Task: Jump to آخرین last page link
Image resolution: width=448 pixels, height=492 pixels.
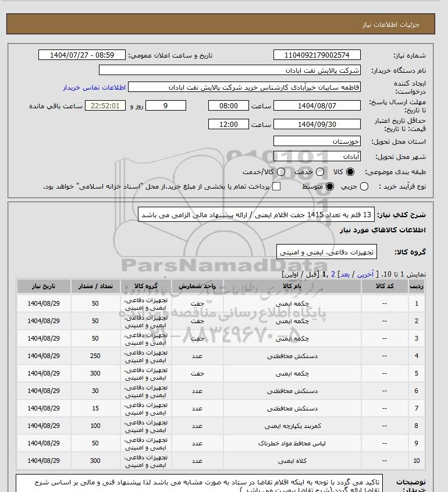Action: tap(365, 274)
